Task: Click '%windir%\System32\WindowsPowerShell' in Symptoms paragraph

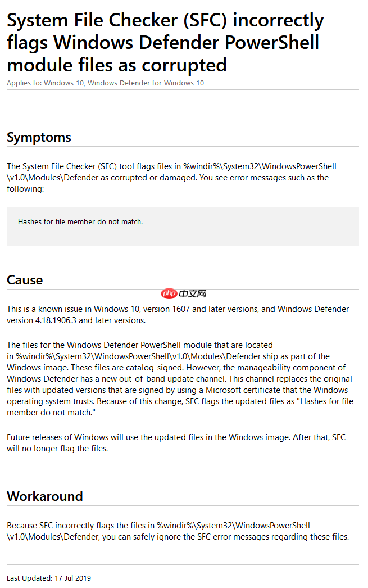Action: 260,166
